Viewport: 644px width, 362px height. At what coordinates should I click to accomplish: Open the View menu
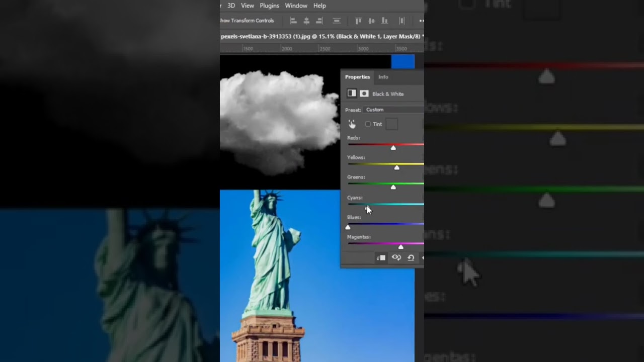[x=248, y=6]
